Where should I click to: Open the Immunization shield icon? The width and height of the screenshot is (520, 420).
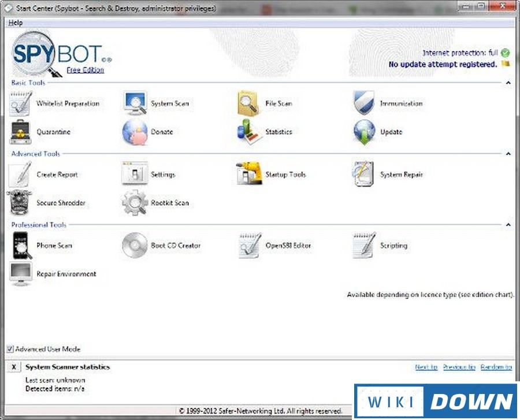click(364, 103)
